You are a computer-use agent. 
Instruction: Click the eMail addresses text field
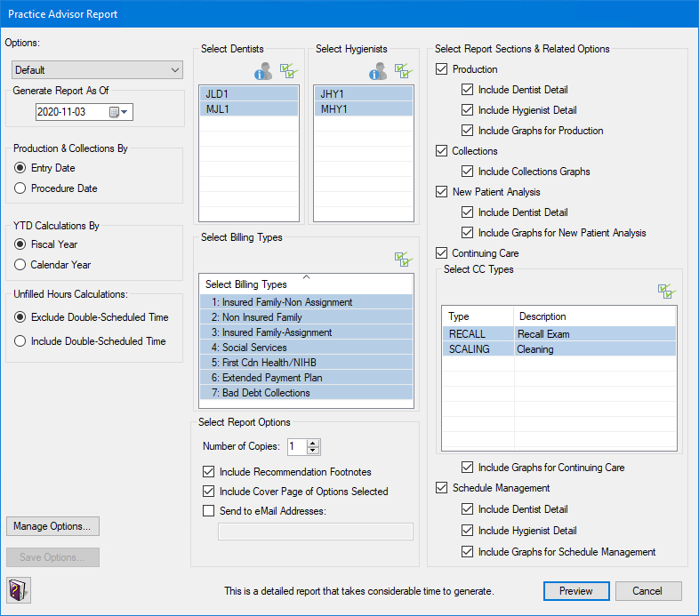(x=315, y=532)
